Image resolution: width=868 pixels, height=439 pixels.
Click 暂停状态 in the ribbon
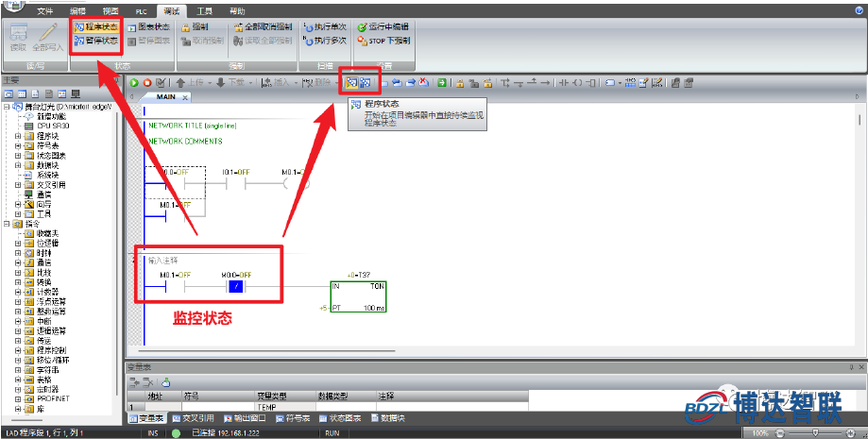tap(96, 41)
